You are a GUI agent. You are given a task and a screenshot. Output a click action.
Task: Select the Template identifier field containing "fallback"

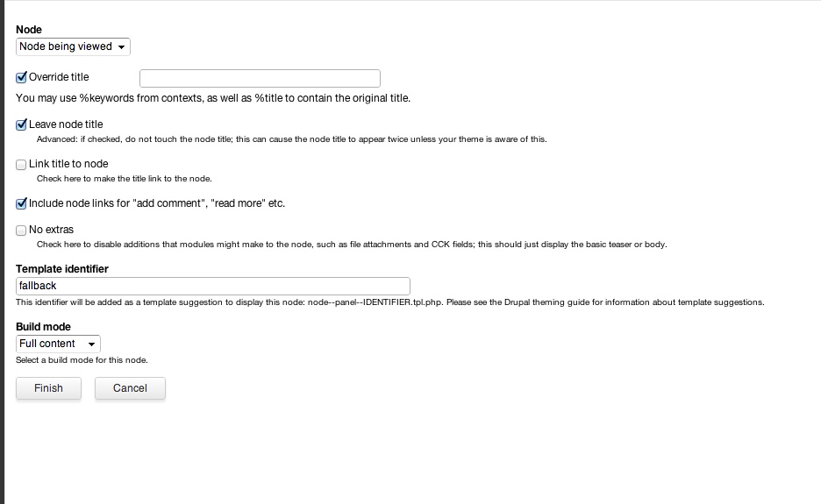click(x=212, y=286)
